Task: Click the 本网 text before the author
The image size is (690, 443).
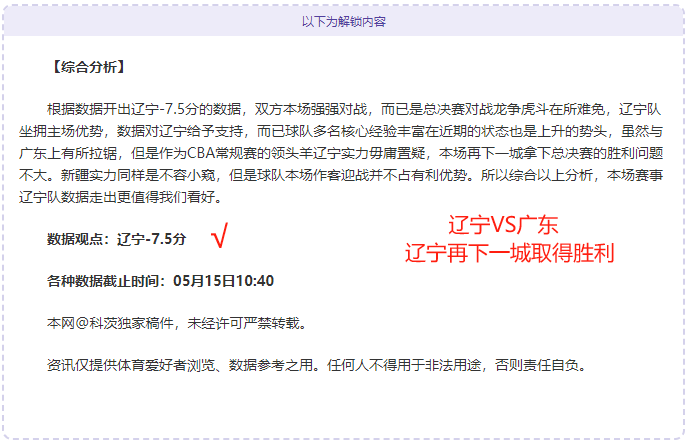Action: coord(61,323)
